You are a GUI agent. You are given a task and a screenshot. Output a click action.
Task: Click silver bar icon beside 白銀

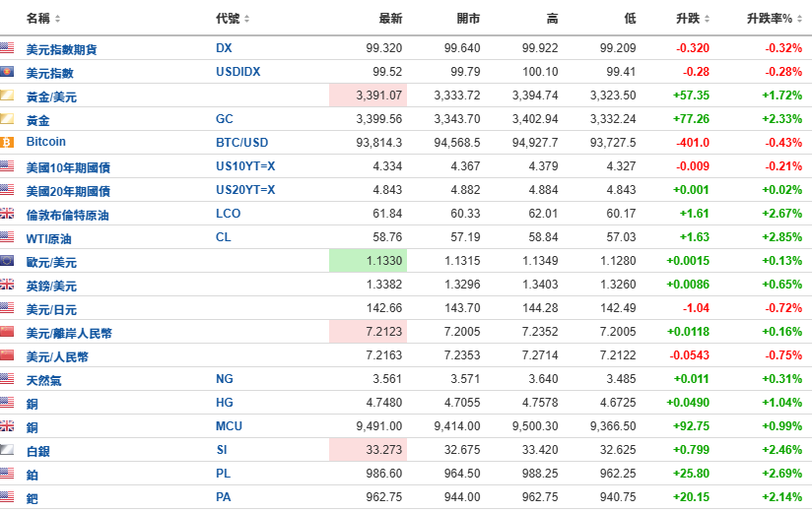point(7,449)
